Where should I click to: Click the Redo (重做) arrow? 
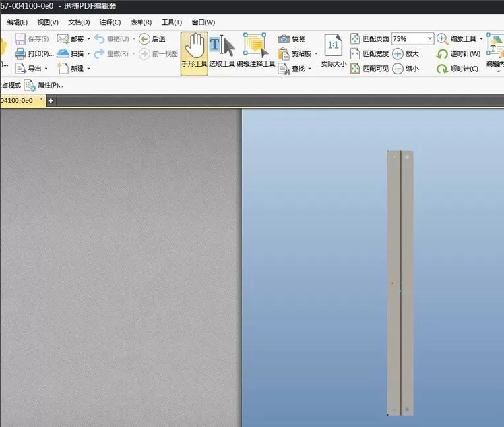(100, 53)
